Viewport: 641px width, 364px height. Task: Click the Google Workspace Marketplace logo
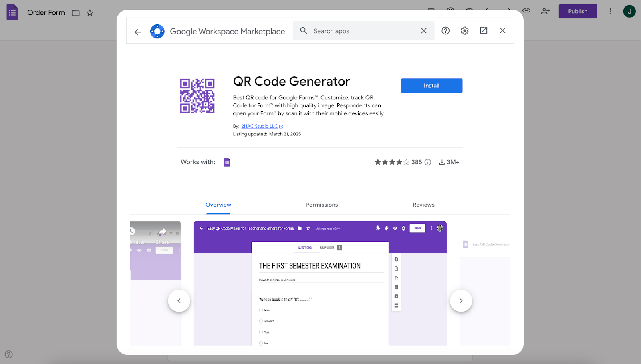[x=157, y=31]
